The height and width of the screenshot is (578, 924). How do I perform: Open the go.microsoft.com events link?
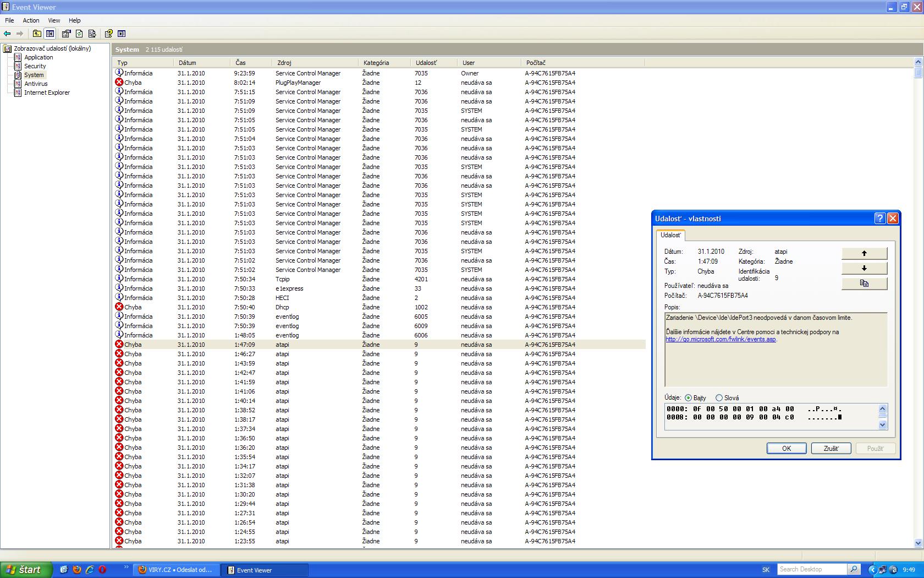click(x=721, y=340)
